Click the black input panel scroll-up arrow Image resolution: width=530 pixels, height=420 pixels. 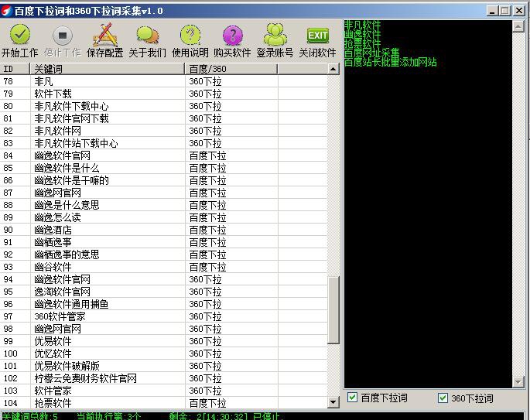(518, 26)
